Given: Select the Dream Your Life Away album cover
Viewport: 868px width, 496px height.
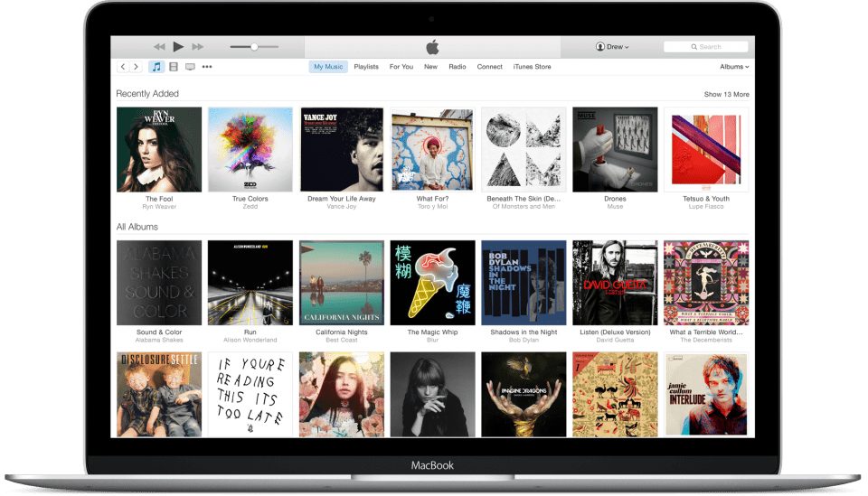Looking at the screenshot, I should [342, 149].
